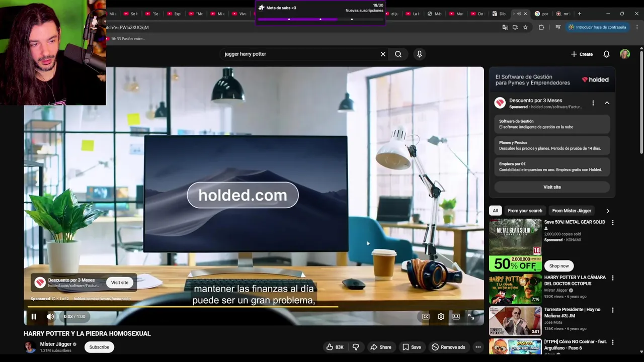This screenshot has height=362, width=644.
Task: Dislike the video
Action: [356, 347]
